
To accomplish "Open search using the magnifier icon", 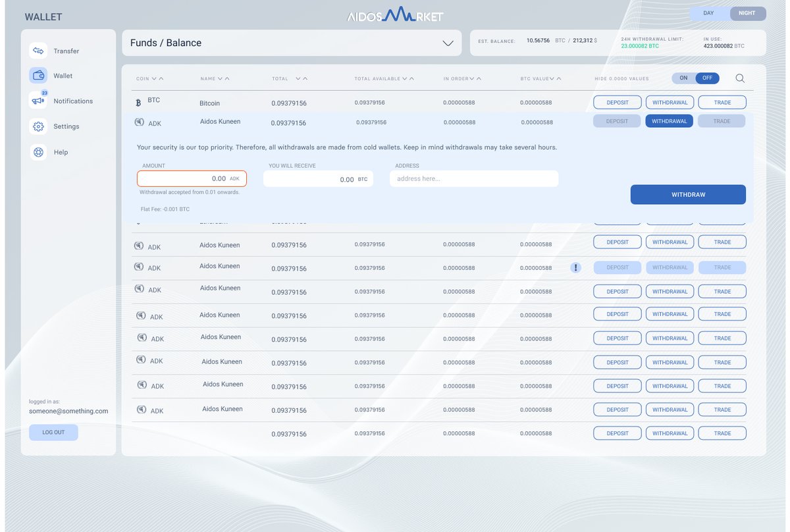I will [x=740, y=78].
